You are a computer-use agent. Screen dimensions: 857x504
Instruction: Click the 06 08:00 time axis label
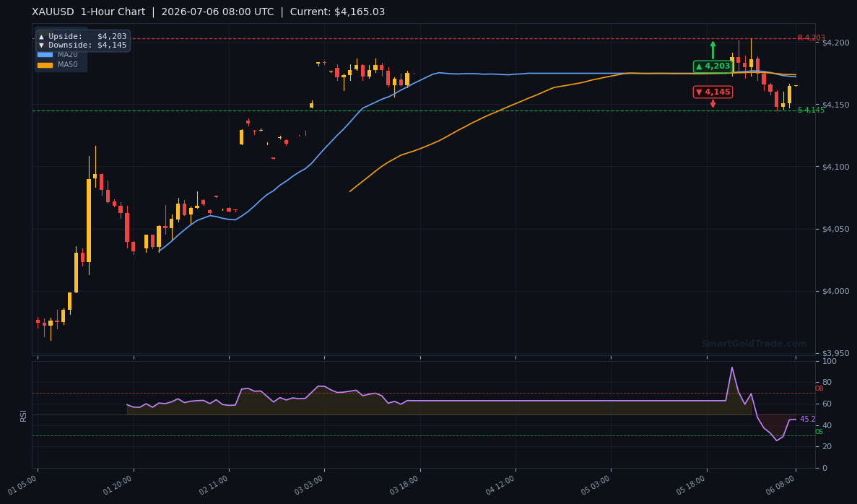[780, 485]
